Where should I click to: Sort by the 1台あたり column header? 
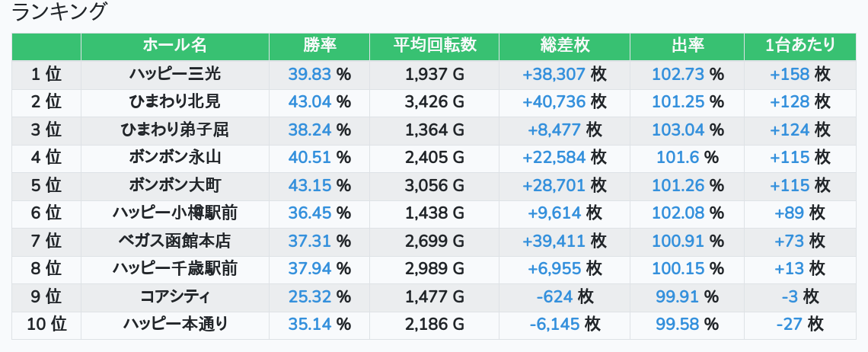pyautogui.click(x=800, y=46)
